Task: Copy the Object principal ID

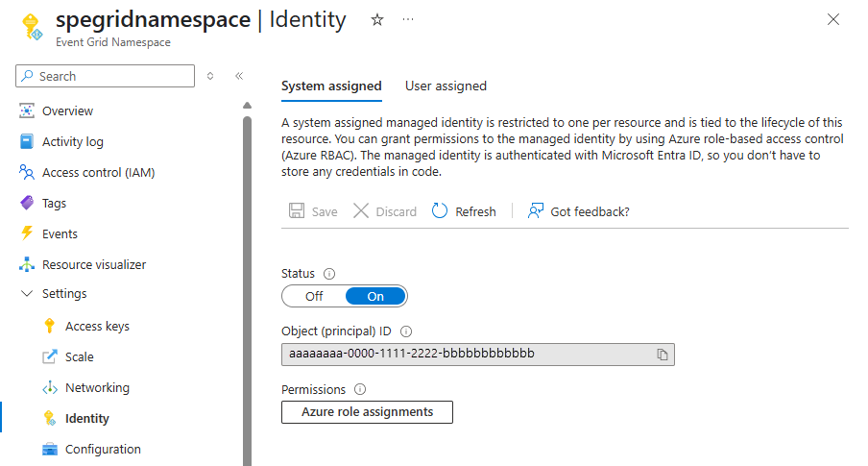Action: coord(662,355)
